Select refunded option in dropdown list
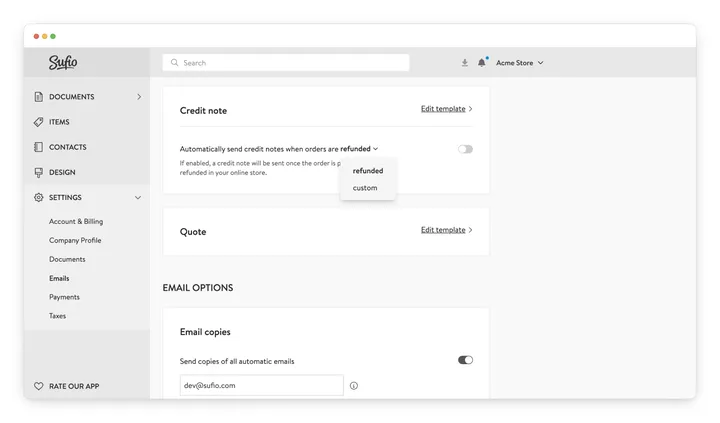This screenshot has height=423, width=720. pyautogui.click(x=368, y=170)
